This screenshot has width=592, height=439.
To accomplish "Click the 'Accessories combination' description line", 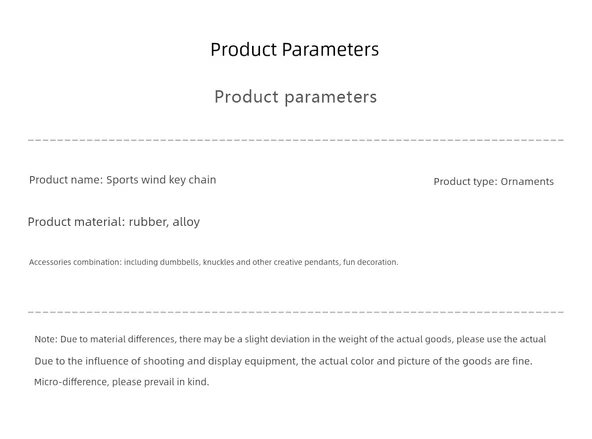I will (x=214, y=262).
